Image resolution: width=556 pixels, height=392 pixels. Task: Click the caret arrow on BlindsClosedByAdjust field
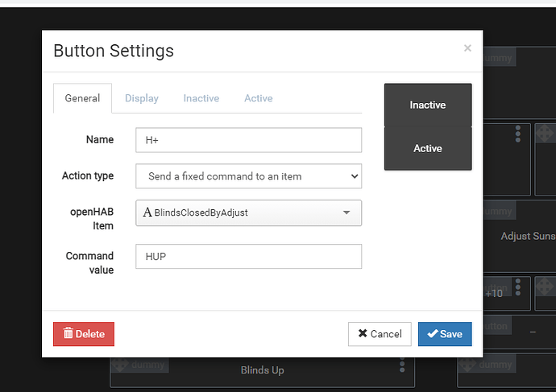pos(346,213)
